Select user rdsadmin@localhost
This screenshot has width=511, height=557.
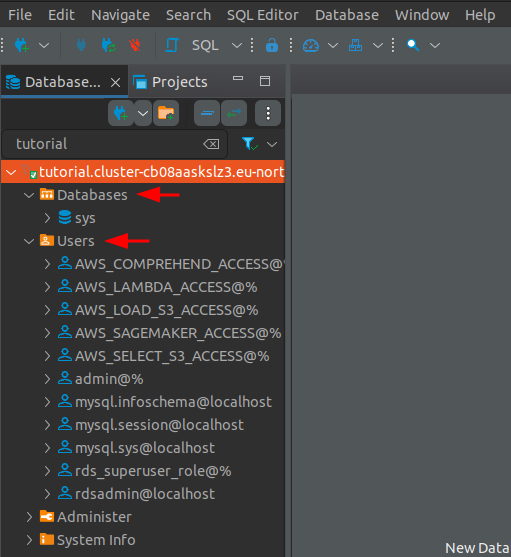(145, 494)
